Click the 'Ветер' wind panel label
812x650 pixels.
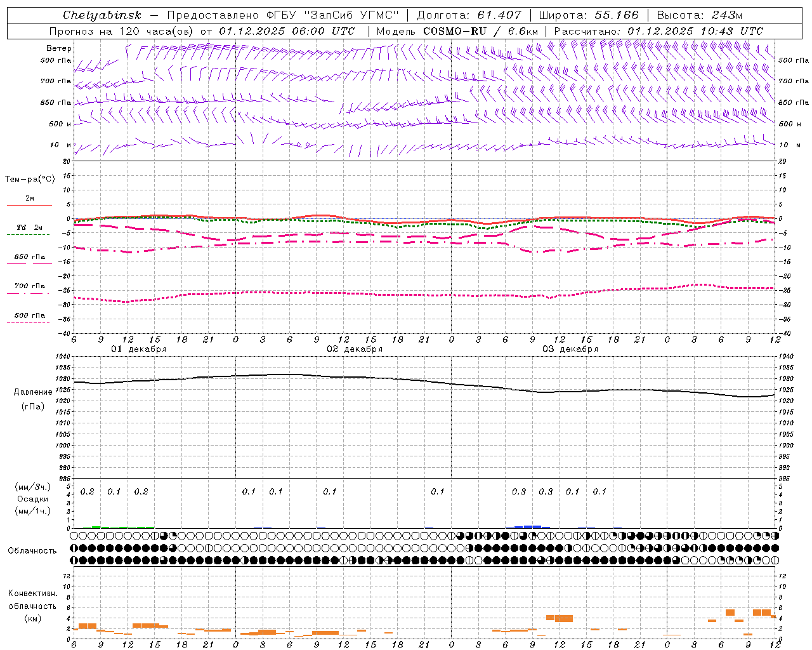point(59,48)
